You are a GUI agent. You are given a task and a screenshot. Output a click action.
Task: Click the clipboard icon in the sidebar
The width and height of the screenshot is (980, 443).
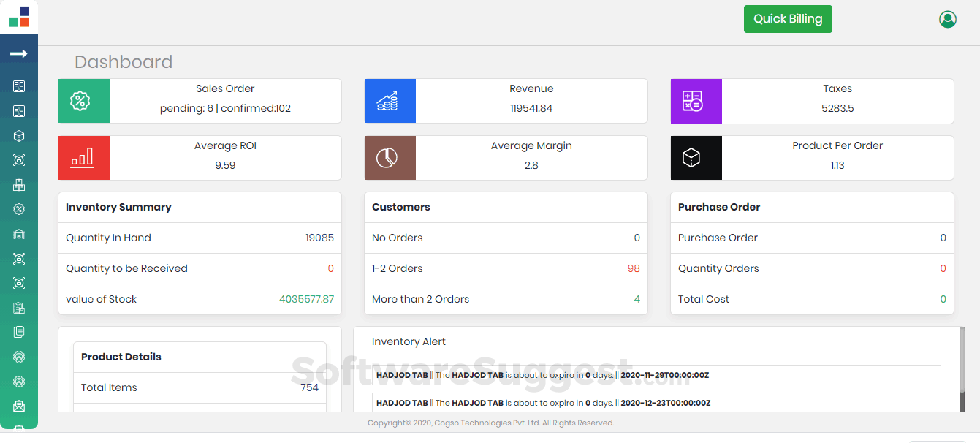click(x=19, y=308)
